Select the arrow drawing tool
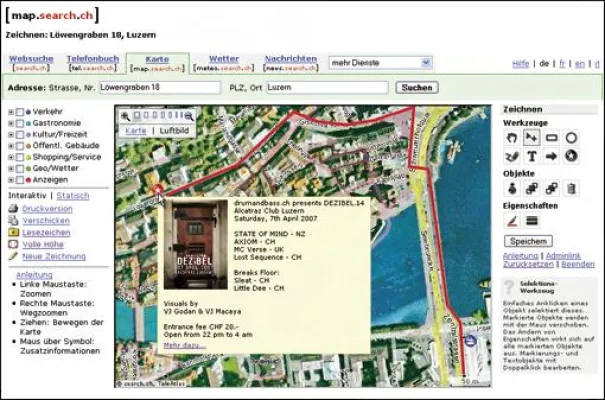Screen dimensions: 605x400 (551, 156)
